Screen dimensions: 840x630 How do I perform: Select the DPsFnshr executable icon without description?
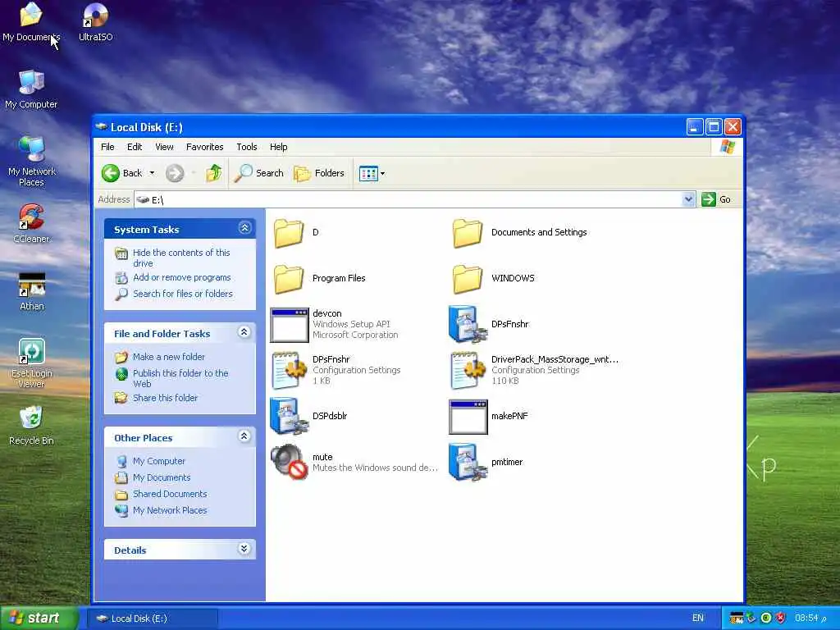pos(468,324)
